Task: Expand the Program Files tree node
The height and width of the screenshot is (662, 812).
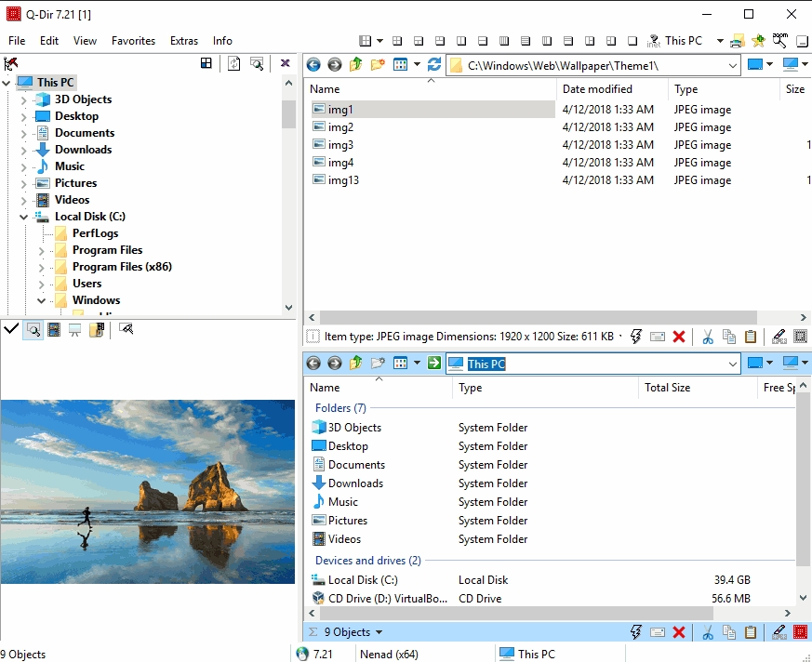Action: tap(42, 250)
